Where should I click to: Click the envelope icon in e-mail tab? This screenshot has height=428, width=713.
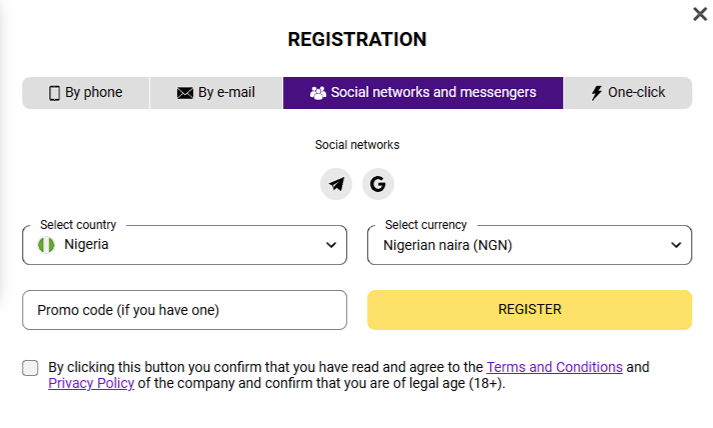[184, 93]
